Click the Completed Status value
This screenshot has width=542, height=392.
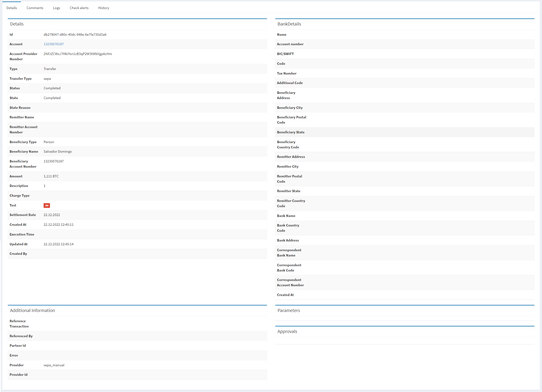[52, 88]
